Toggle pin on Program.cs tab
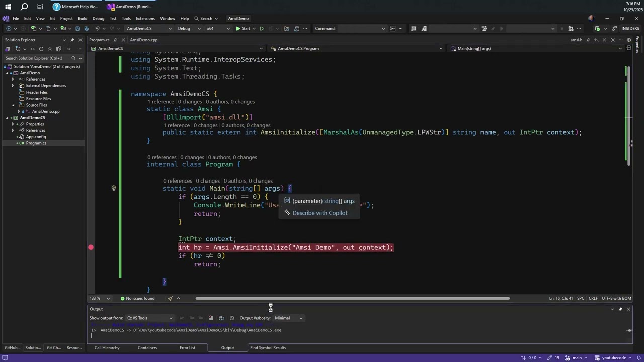 (115, 40)
